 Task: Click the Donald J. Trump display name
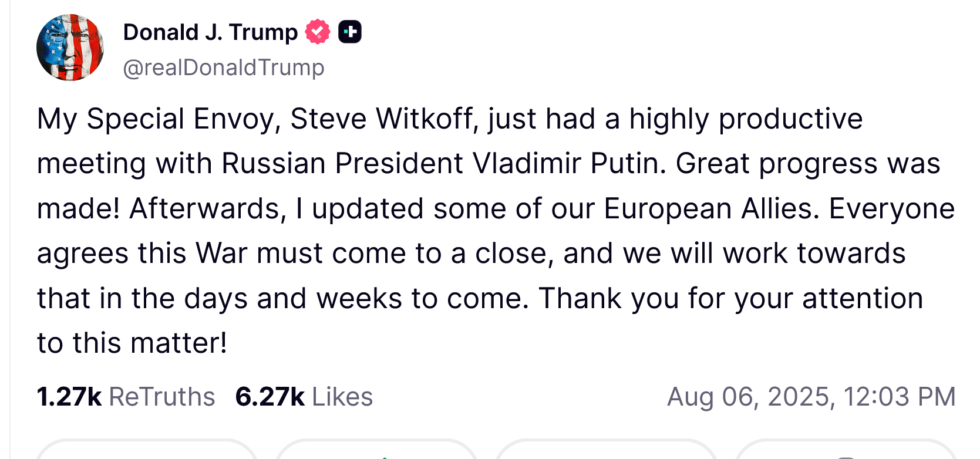(210, 32)
